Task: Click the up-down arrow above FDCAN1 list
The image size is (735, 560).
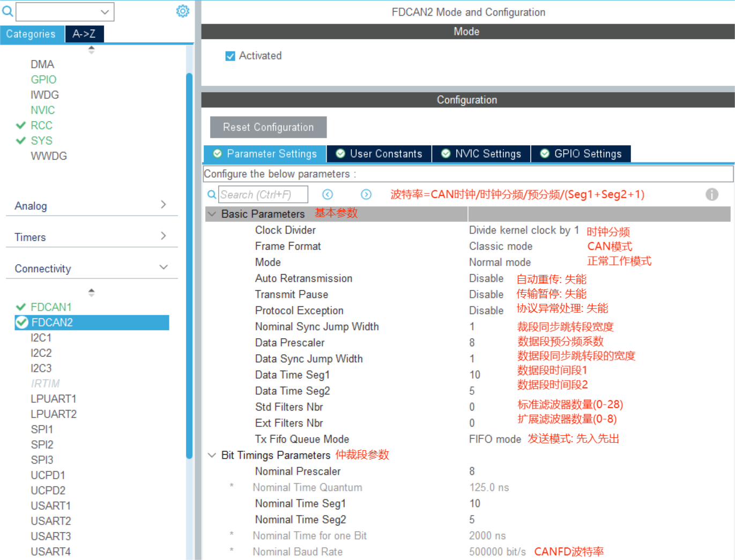Action: click(x=91, y=293)
